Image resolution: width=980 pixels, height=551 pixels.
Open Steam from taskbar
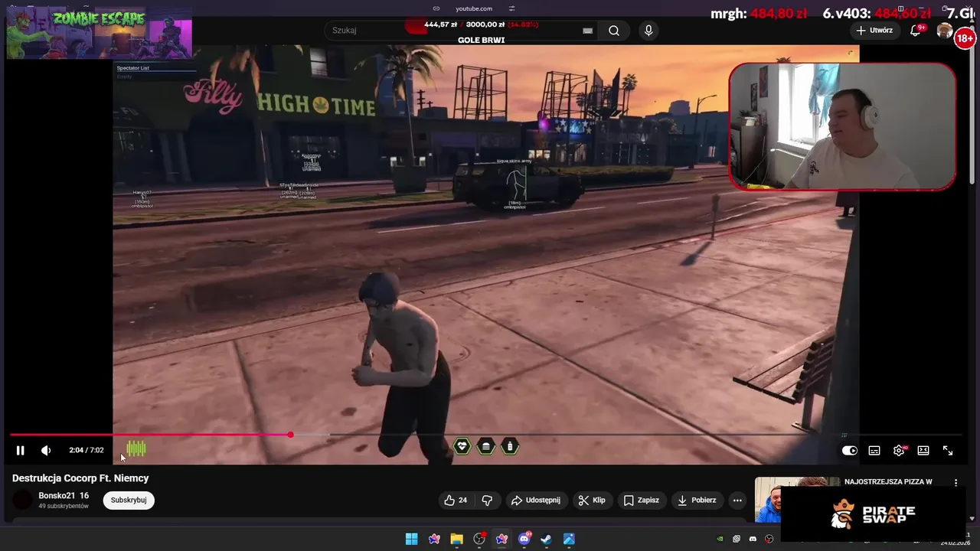[x=546, y=539]
